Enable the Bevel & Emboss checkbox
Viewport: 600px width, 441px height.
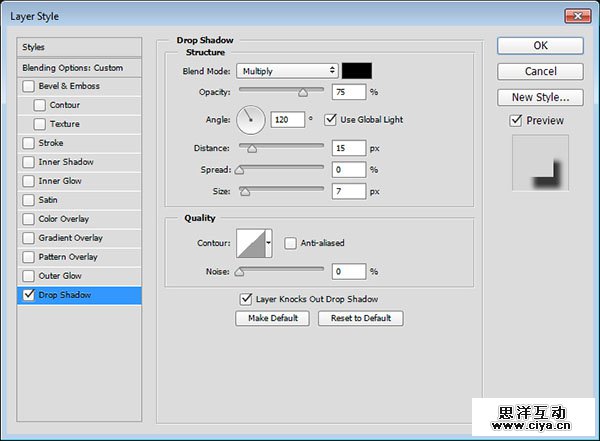[29, 86]
